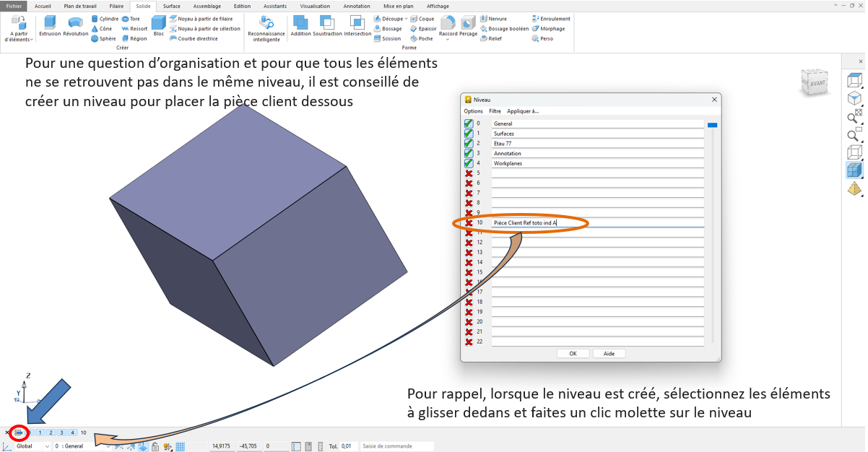Confirm the Niveau dialog with OK

(573, 354)
